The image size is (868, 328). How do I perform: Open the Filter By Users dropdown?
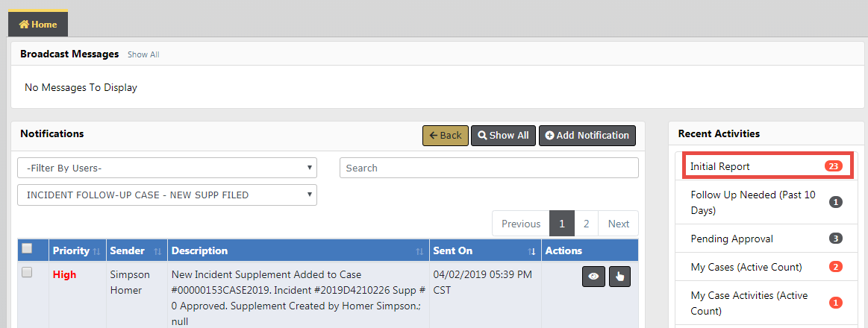pos(166,168)
